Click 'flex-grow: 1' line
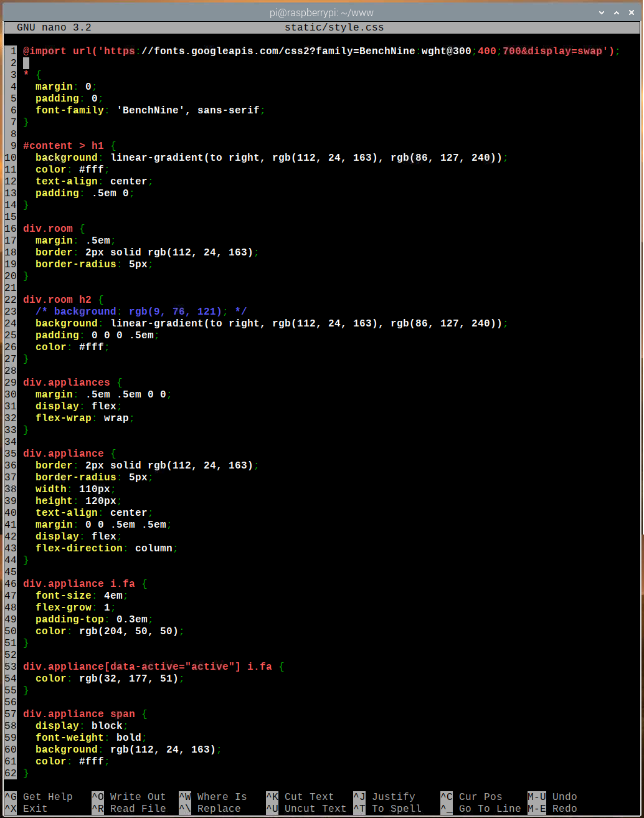The image size is (644, 818). click(x=76, y=607)
